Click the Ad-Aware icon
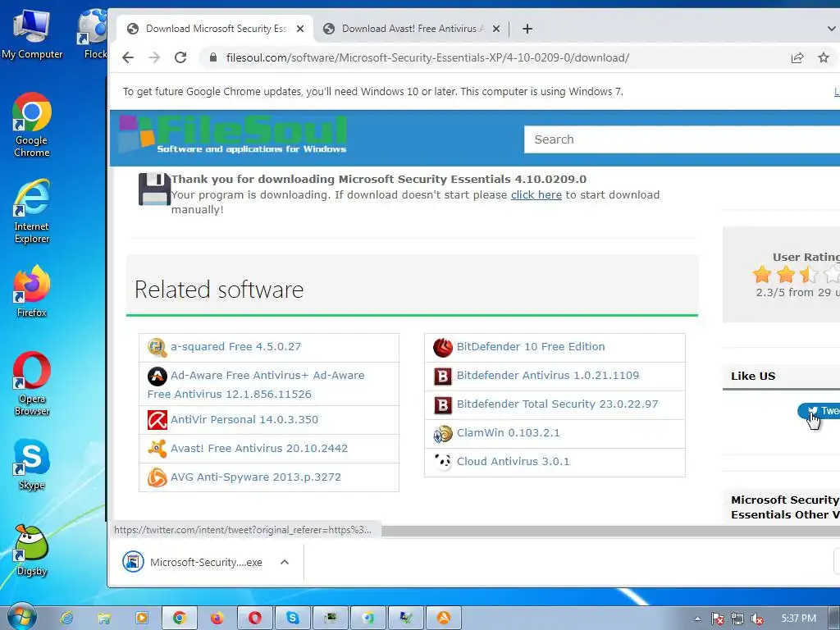Viewport: 840px width, 630px height. (157, 376)
